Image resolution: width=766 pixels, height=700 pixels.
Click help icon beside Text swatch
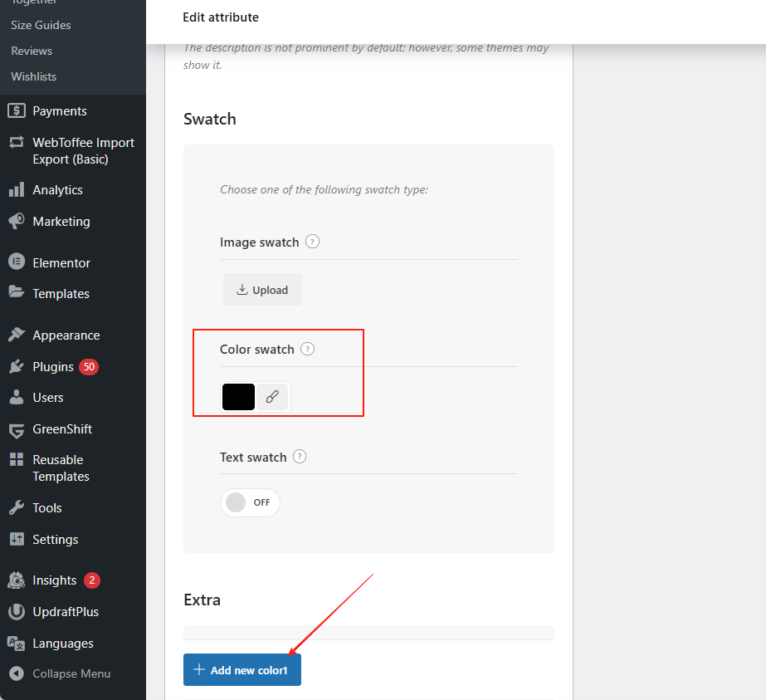(x=300, y=457)
